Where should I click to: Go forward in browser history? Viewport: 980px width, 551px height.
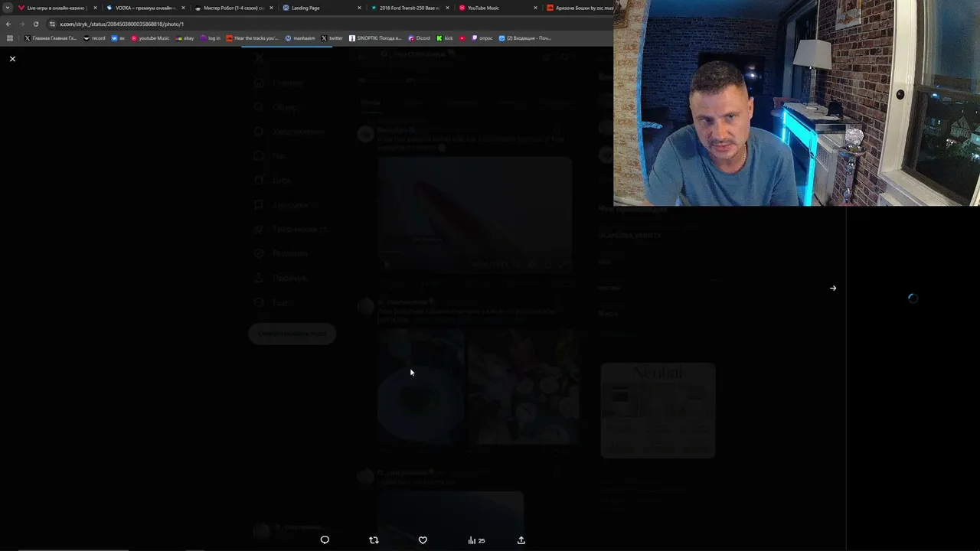click(x=21, y=24)
